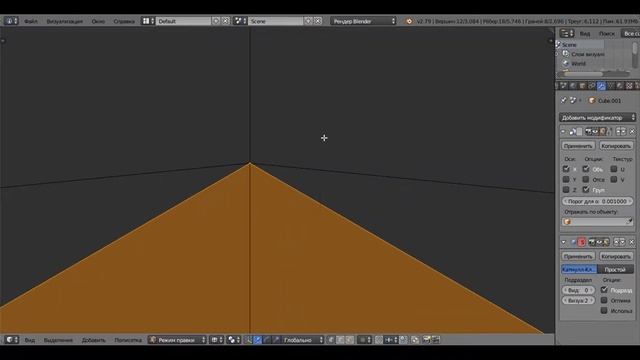Switch to the Modifiers wrench tab icon
Screen dimensions: 640x360
point(601,86)
